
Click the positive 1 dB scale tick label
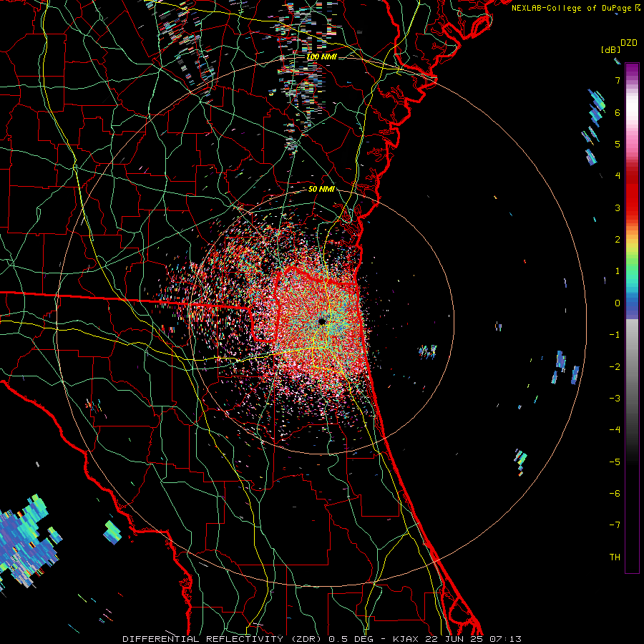pyautogui.click(x=618, y=271)
